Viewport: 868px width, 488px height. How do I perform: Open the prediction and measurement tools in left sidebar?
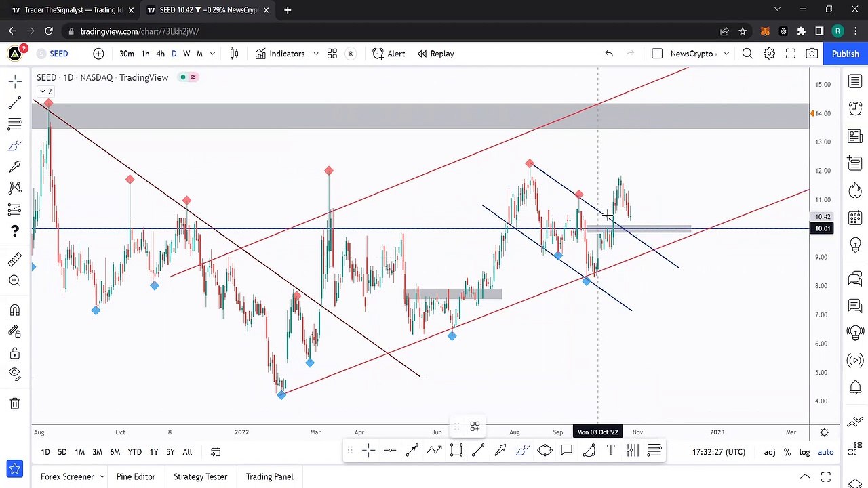pyautogui.click(x=14, y=209)
